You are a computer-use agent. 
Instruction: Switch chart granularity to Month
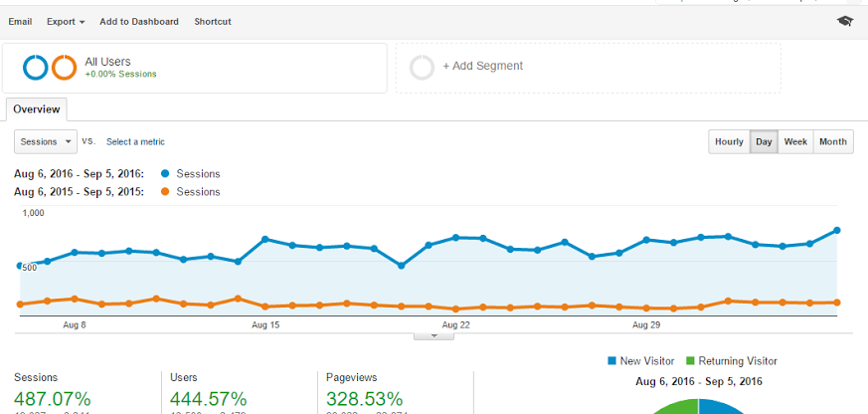pos(832,141)
